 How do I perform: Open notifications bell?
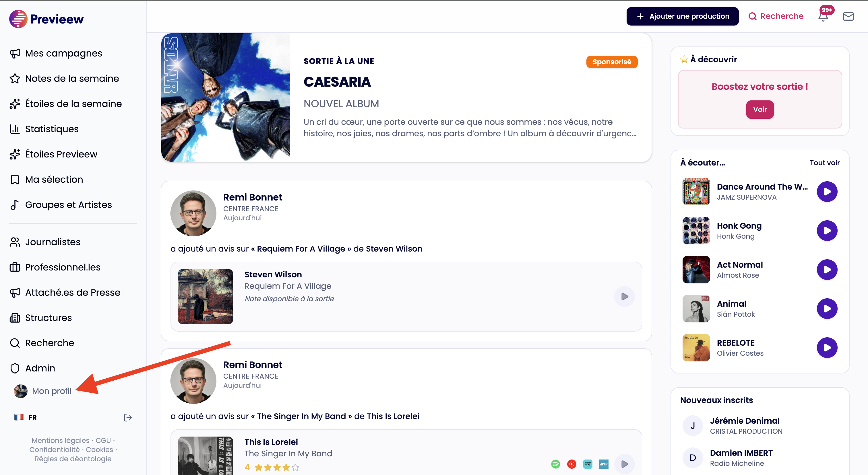point(823,16)
